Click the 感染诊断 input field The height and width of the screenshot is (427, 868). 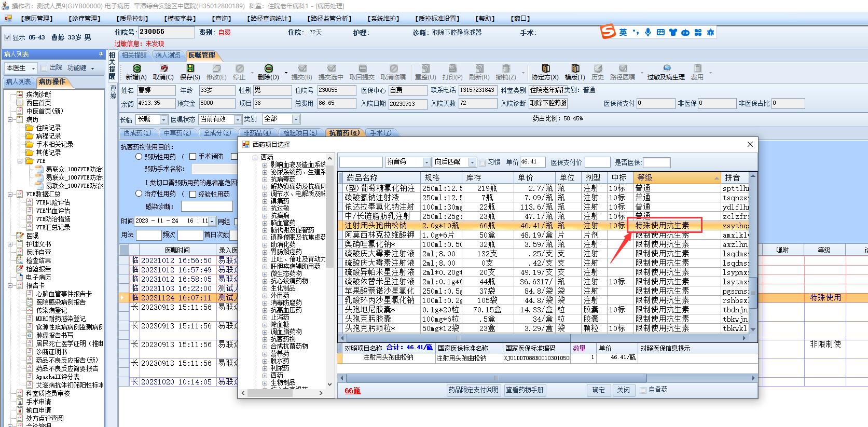point(206,206)
